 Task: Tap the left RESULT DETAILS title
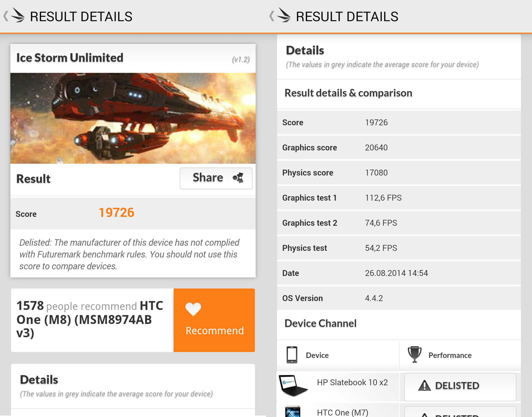coord(81,17)
